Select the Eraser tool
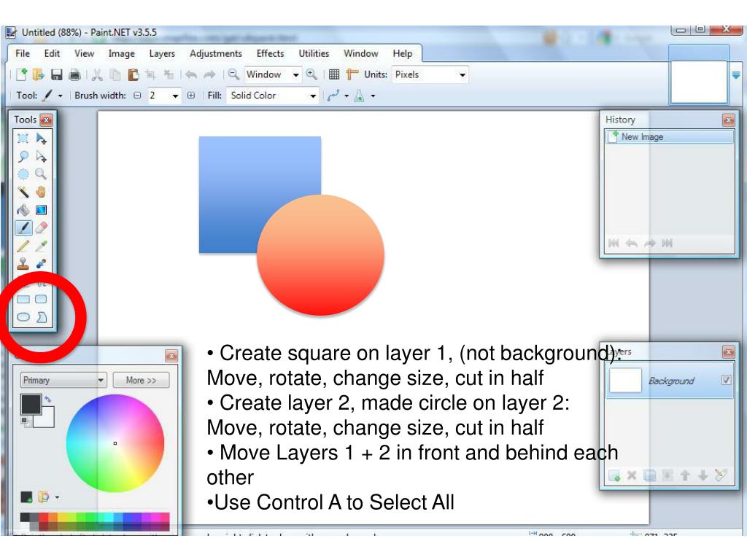Viewport: 747px width, 560px height. 41,227
